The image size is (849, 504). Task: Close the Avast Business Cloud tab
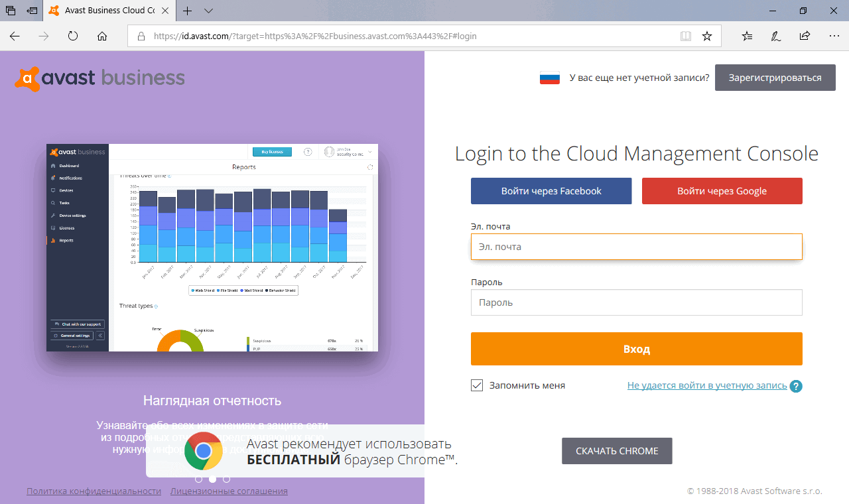pos(166,11)
